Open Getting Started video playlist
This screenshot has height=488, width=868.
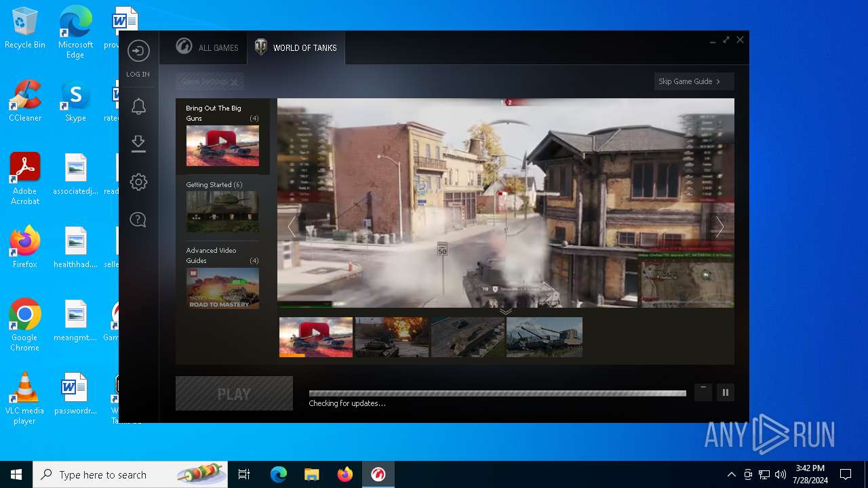click(x=222, y=206)
